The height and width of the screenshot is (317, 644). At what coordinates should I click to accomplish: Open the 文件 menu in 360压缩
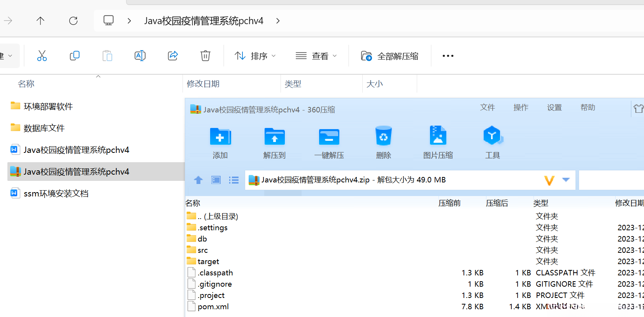click(487, 107)
